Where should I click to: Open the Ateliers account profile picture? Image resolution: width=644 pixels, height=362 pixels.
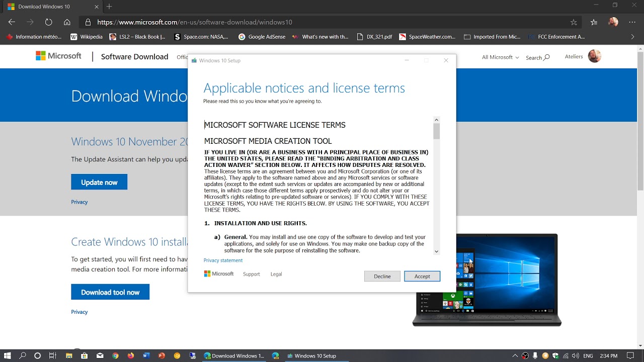click(x=595, y=56)
